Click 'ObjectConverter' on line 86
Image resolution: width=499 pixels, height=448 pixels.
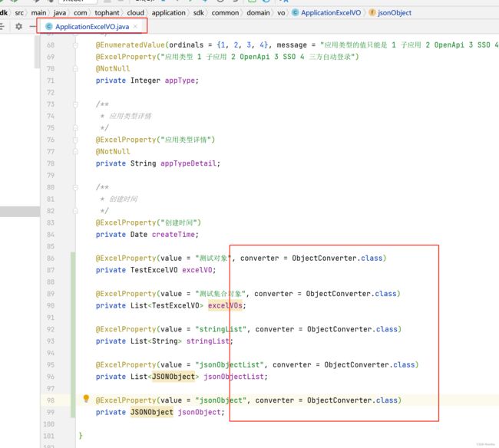point(324,259)
